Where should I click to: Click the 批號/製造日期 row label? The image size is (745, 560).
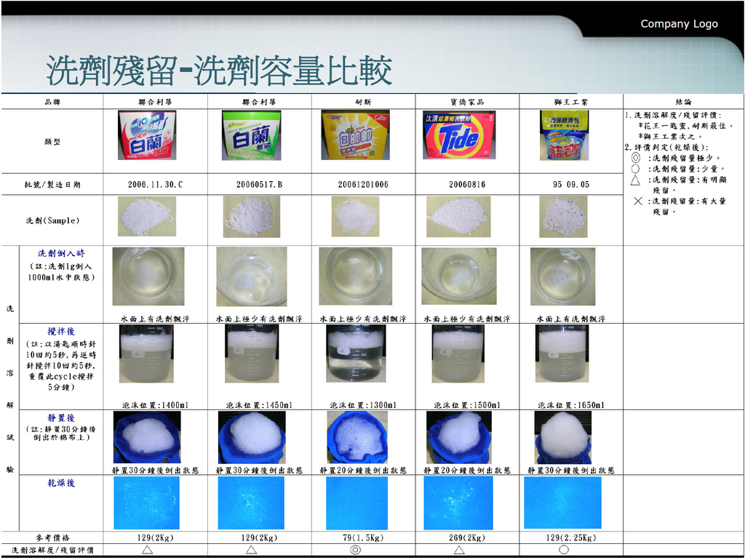(x=52, y=184)
